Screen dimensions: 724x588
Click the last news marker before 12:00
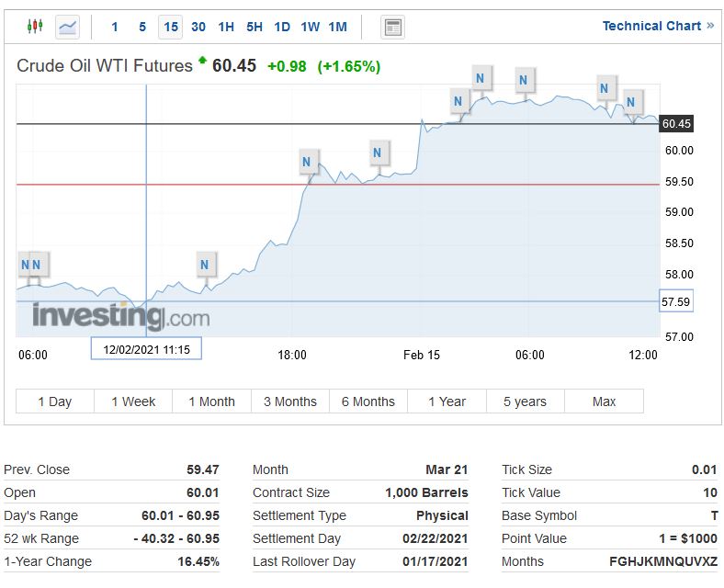click(631, 102)
